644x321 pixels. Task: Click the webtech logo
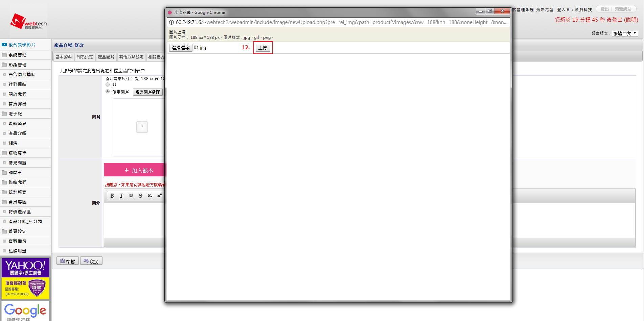28,22
